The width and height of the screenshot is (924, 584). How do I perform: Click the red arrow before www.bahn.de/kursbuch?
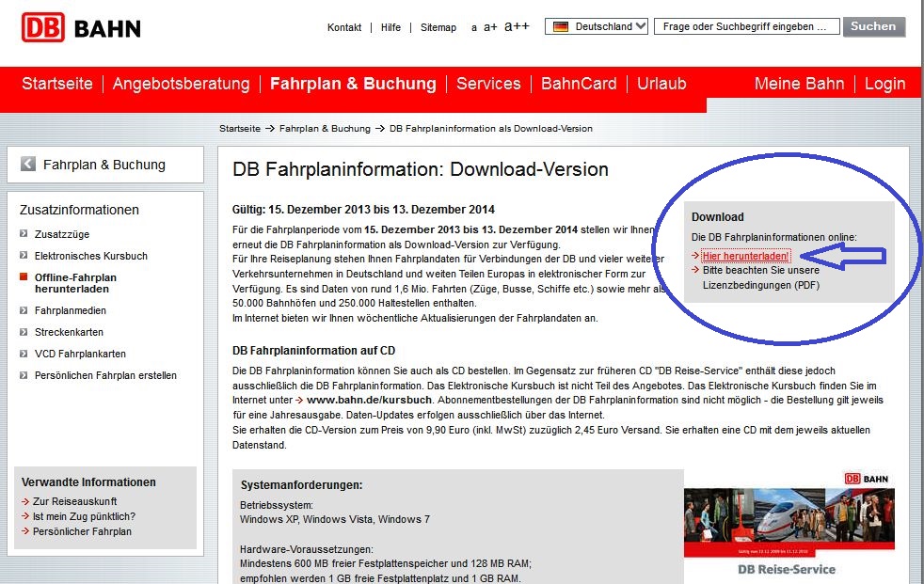(x=300, y=401)
